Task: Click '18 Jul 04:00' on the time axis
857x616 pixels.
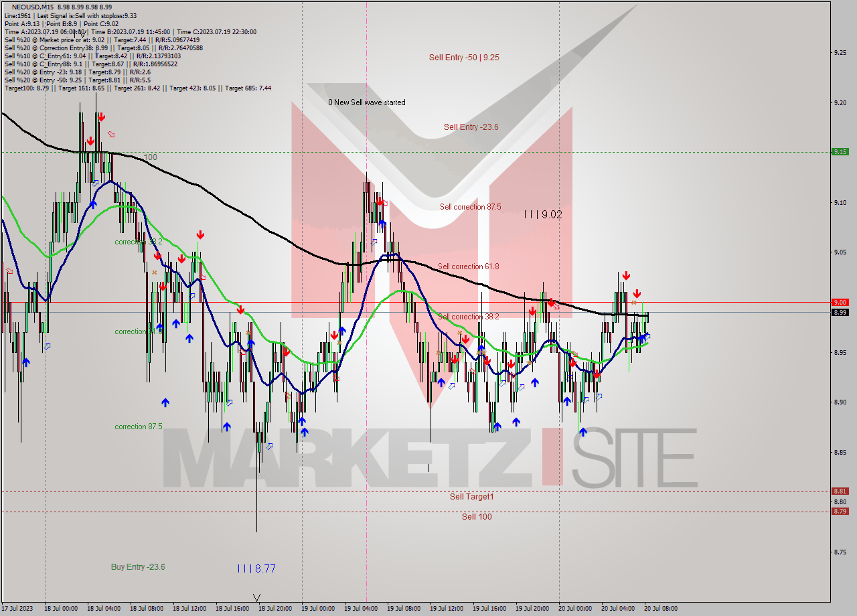Action: click(x=104, y=609)
